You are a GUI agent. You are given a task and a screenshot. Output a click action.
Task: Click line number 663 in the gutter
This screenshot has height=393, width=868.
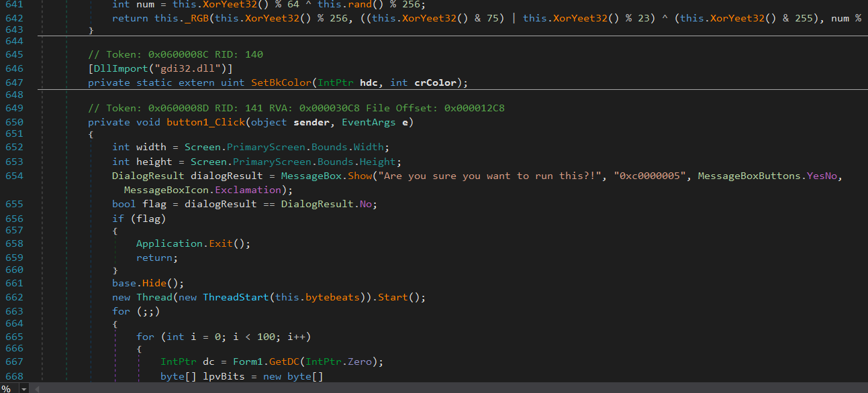[x=14, y=311]
